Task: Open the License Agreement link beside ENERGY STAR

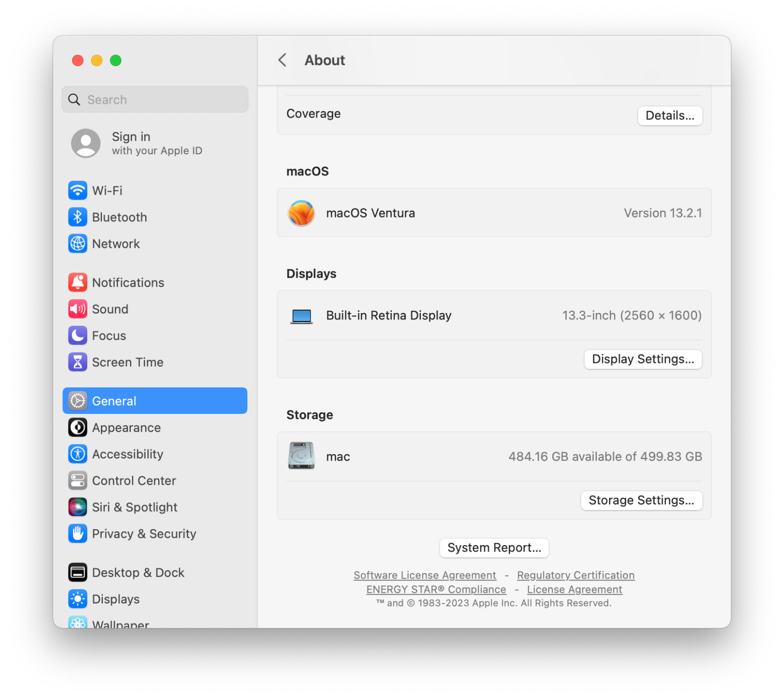Action: [x=575, y=589]
